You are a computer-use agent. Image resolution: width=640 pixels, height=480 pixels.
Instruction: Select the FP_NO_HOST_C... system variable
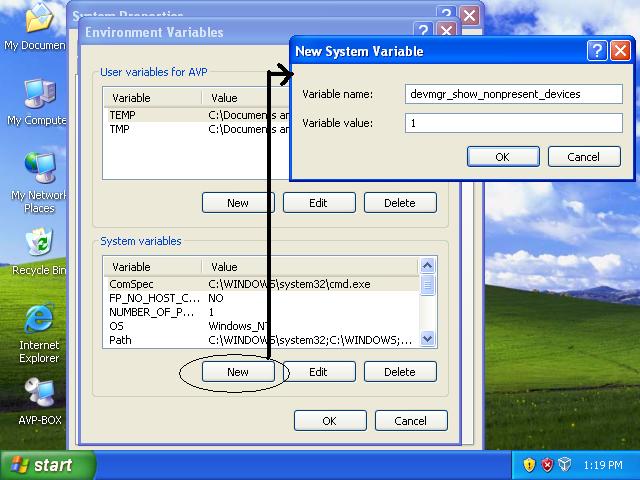tap(261, 298)
